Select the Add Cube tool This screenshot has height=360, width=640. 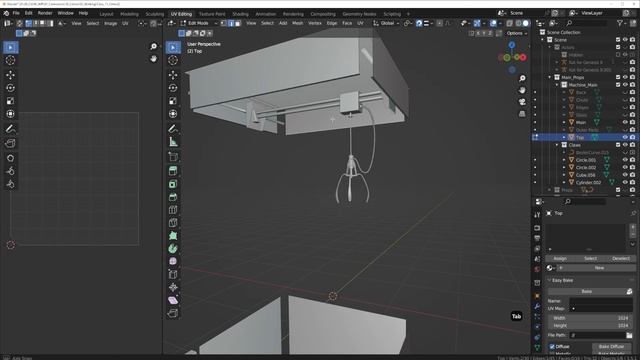pyautogui.click(x=173, y=157)
